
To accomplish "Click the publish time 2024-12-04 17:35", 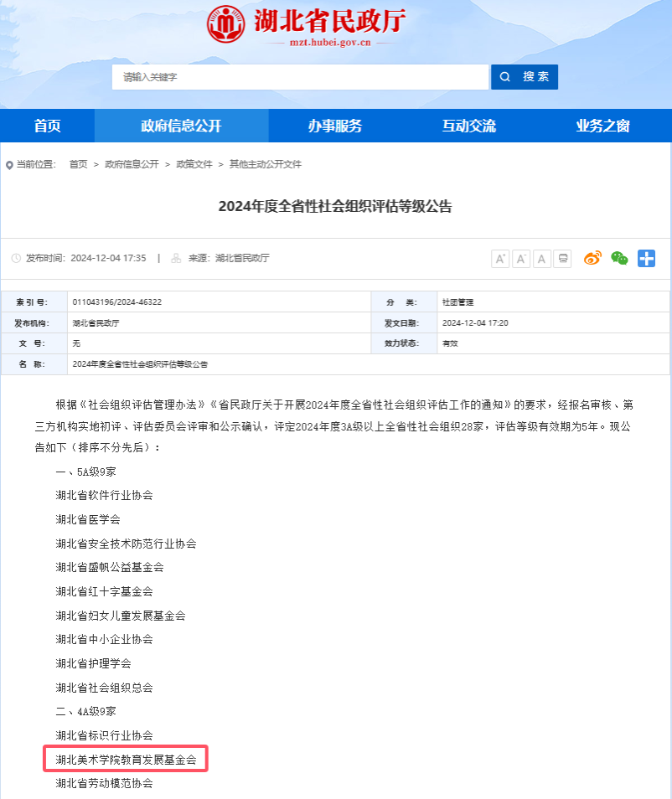I will point(109,258).
